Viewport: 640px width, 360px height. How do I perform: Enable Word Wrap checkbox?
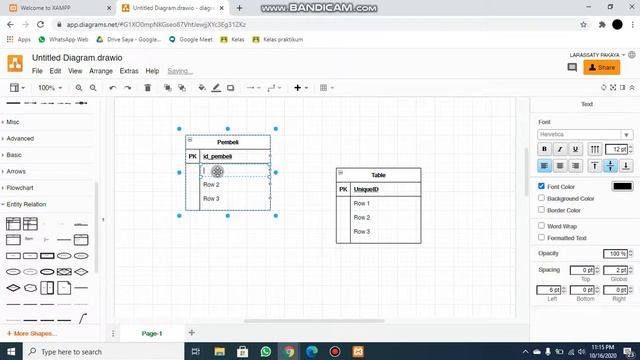(x=541, y=225)
